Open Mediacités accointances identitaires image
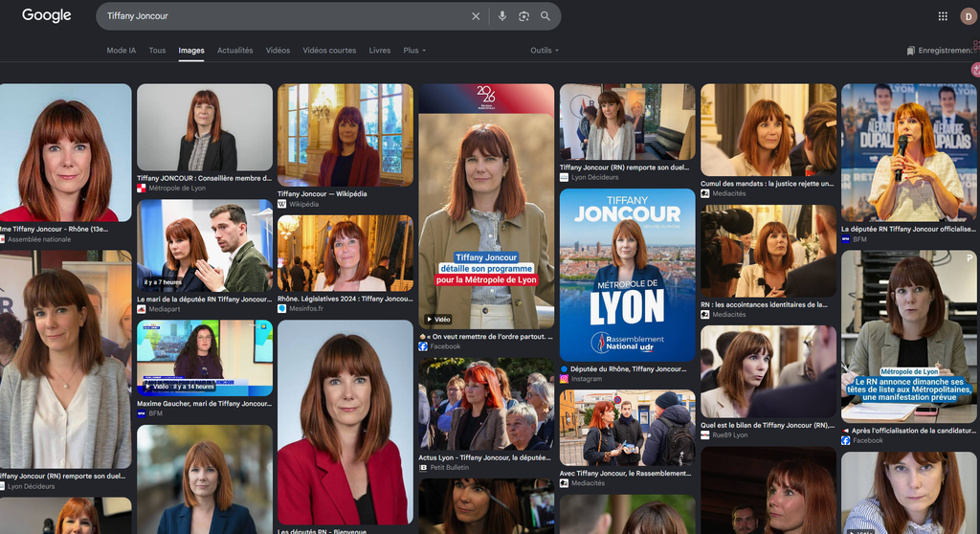The width and height of the screenshot is (980, 534). tap(768, 252)
